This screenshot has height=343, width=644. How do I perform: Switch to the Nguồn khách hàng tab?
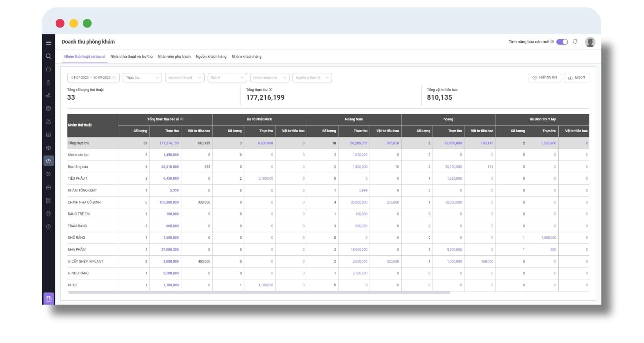(211, 57)
